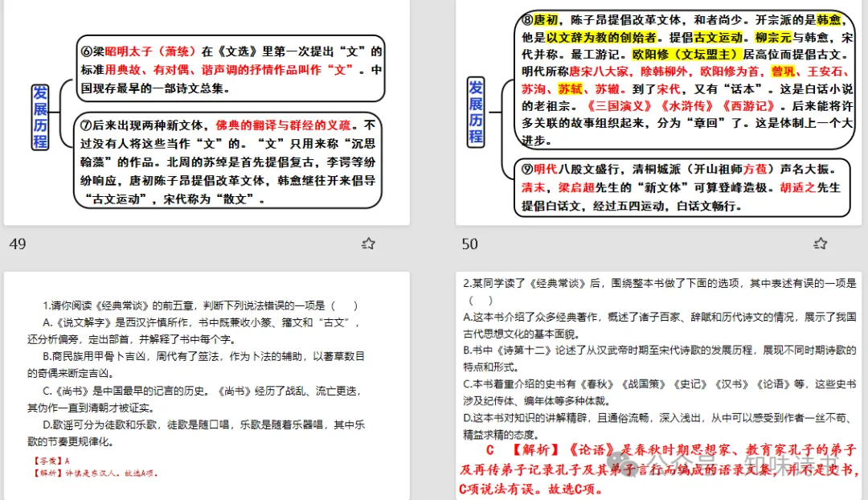Click the 发展历程 label on slide 50
Image resolution: width=868 pixels, height=500 pixels.
tap(476, 113)
